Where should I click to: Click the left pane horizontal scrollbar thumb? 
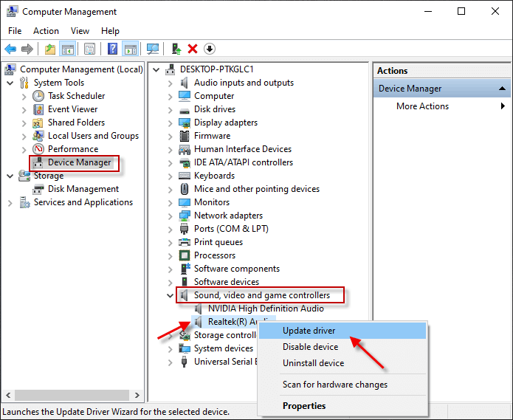click(x=72, y=395)
